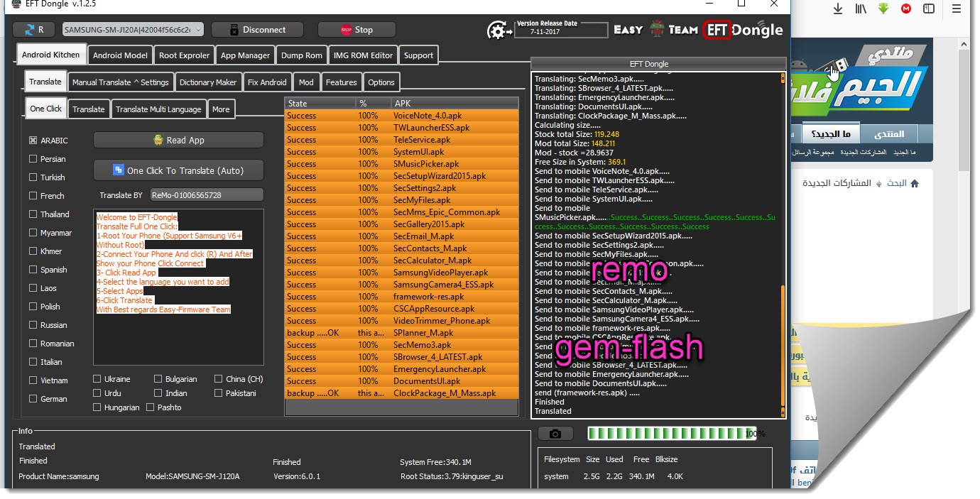Open the App Manager tab
980x499 pixels.
(x=245, y=55)
